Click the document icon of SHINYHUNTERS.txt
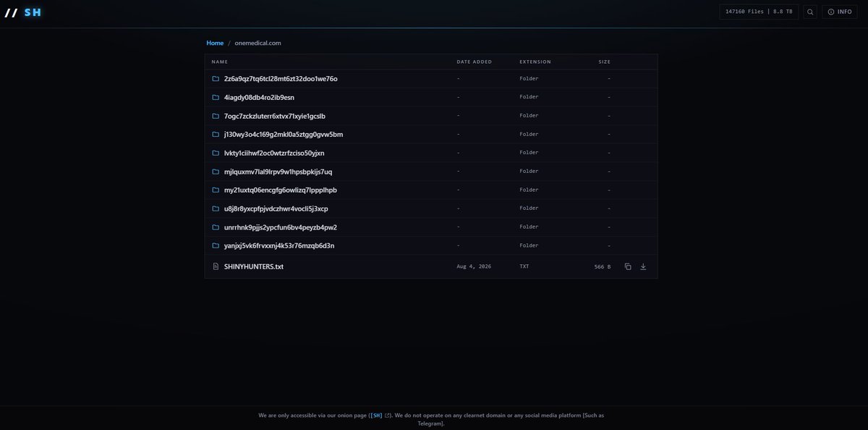The image size is (868, 430). pyautogui.click(x=216, y=266)
